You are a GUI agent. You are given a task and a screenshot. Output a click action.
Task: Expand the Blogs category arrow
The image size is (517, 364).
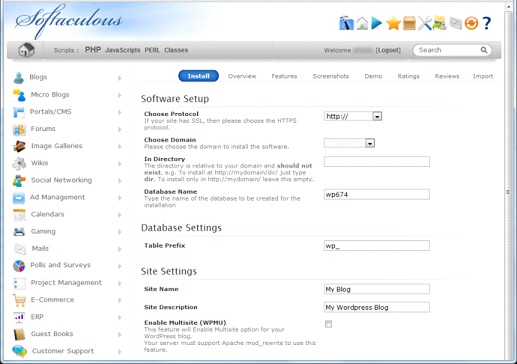point(119,78)
